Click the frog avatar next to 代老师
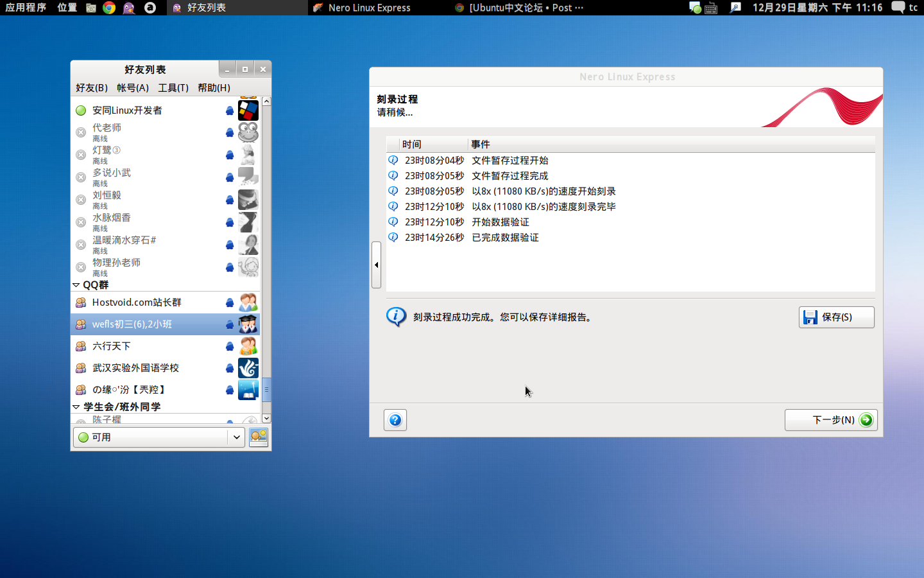The image size is (924, 578). click(248, 132)
